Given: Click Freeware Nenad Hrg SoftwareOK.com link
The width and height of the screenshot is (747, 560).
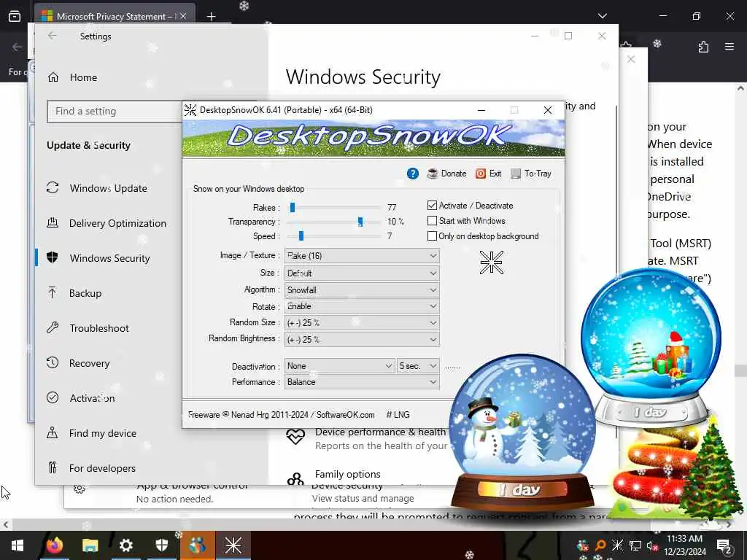Looking at the screenshot, I should (x=281, y=415).
